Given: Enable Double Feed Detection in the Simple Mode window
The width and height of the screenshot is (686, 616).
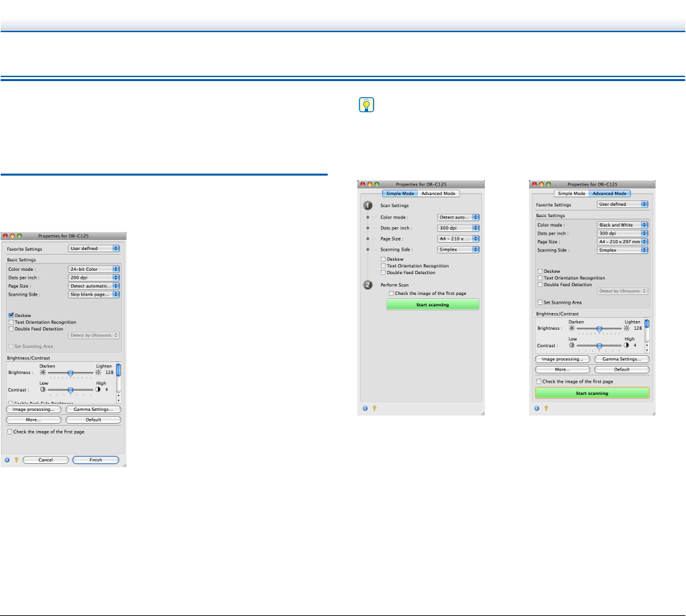Looking at the screenshot, I should (384, 272).
